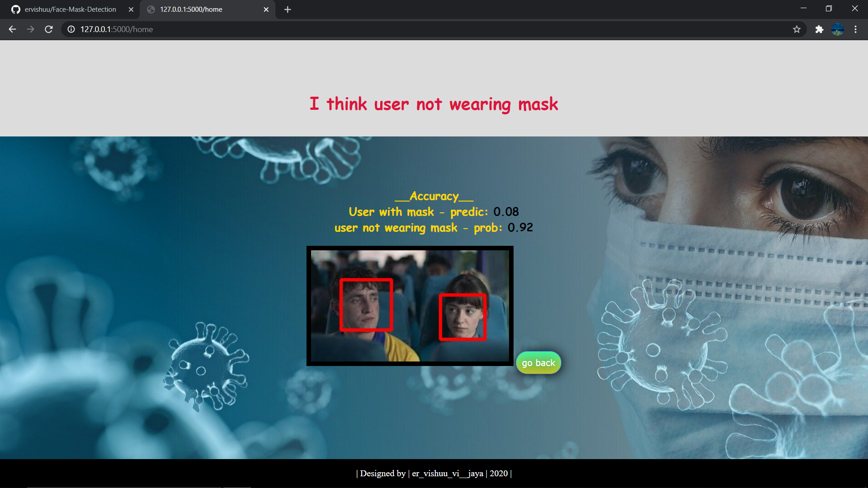Viewport: 868px width, 488px height.
Task: Click the er_vishuu_vi__jaya designer credit
Action: point(447,474)
